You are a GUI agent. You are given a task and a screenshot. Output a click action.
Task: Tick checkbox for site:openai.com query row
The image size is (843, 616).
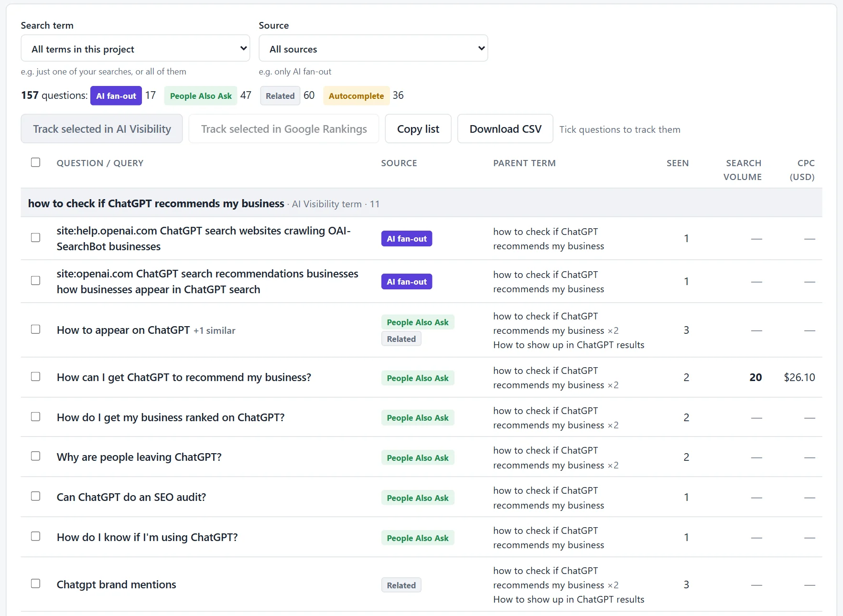point(35,280)
